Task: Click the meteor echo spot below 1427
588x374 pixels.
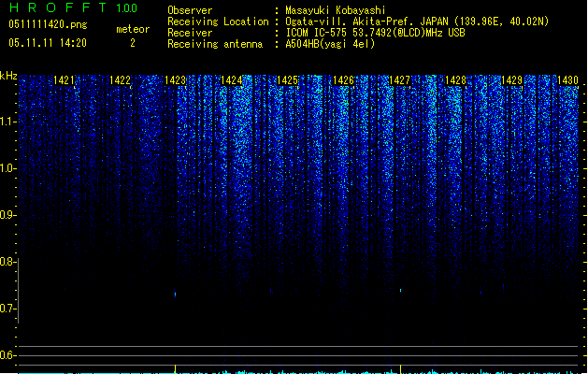Action: click(400, 291)
